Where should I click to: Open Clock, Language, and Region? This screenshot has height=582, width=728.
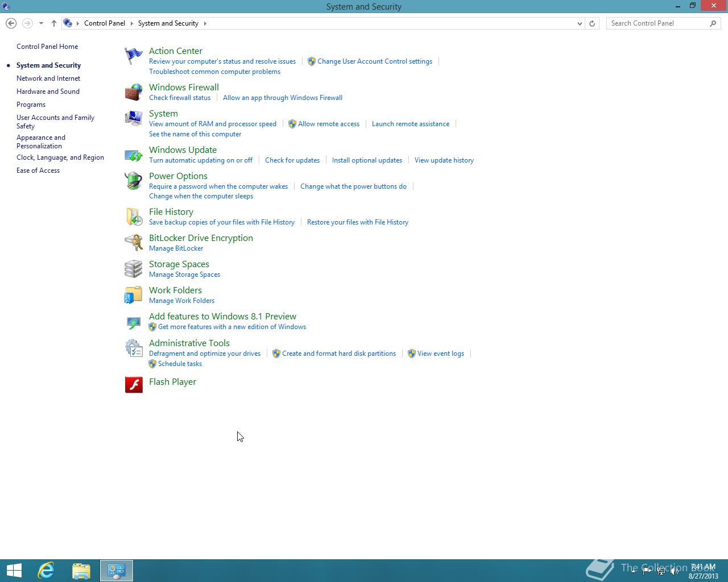click(x=60, y=157)
